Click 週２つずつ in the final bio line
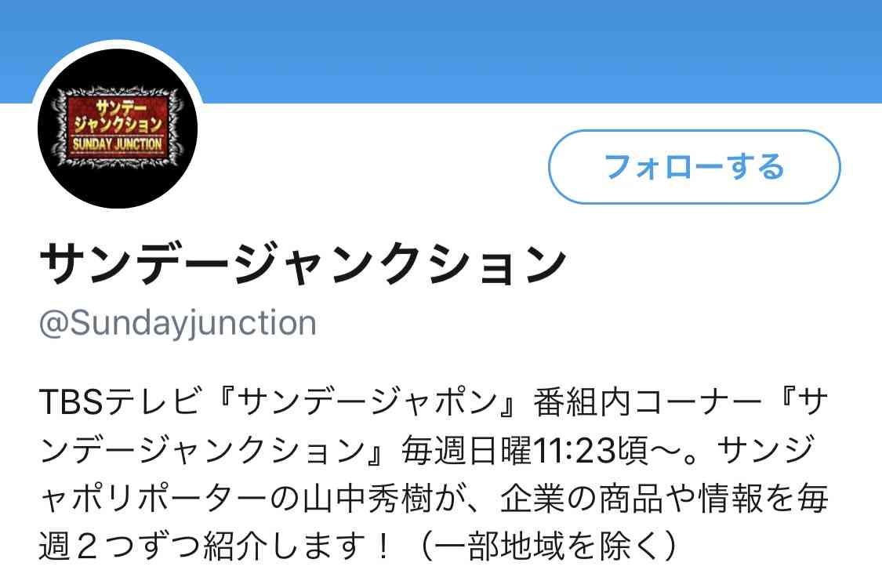 [119, 546]
